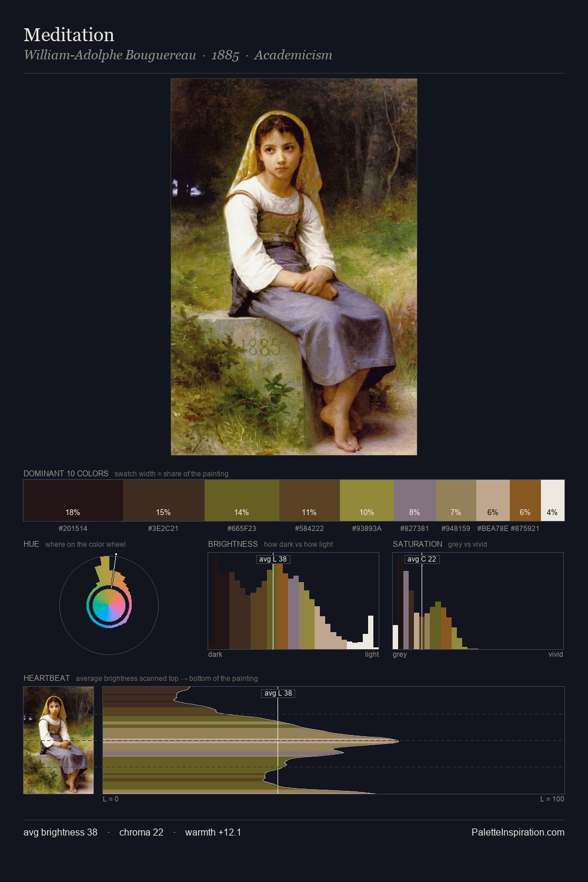Click the "Meditation" title heading
The height and width of the screenshot is (882, 588).
pyautogui.click(x=69, y=35)
